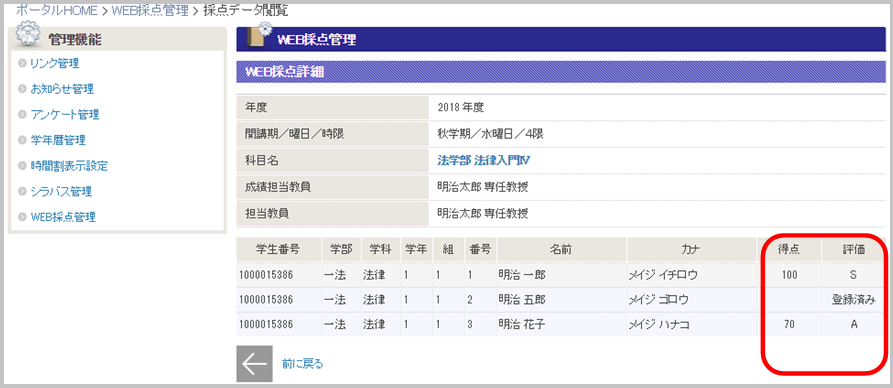Click student number in 明治 一郎 row
Screen dimensions: 893x388
[x=266, y=275]
